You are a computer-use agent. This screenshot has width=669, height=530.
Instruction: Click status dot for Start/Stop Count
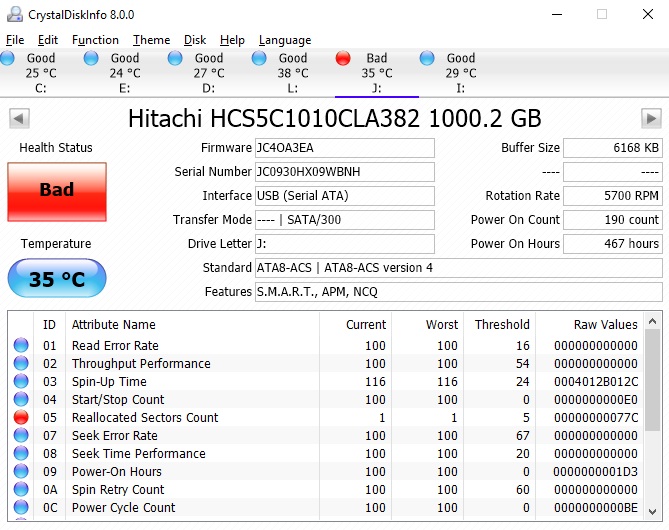21,399
